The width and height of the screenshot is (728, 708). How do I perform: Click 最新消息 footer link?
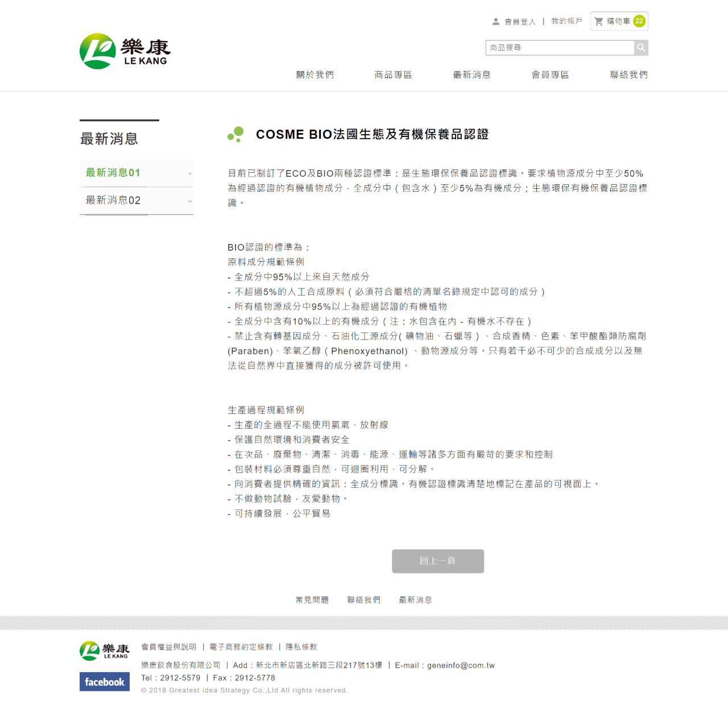point(416,600)
